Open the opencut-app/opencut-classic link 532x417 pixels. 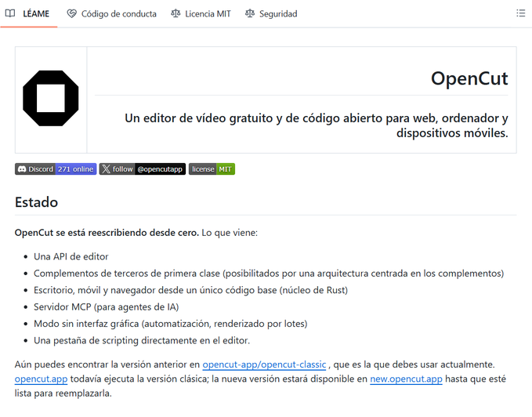click(x=264, y=364)
